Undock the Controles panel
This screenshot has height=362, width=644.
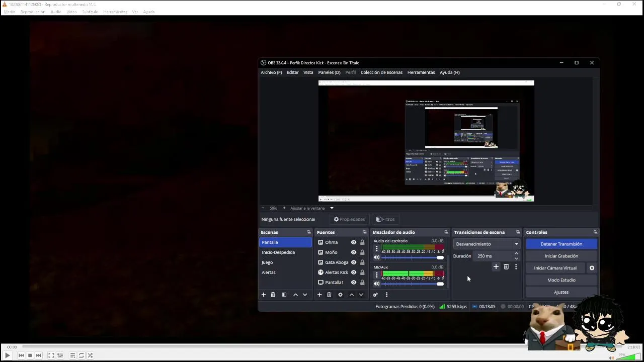click(x=595, y=232)
